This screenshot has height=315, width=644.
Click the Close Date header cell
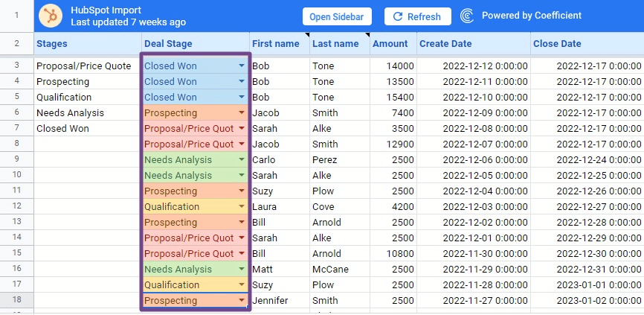tap(587, 44)
